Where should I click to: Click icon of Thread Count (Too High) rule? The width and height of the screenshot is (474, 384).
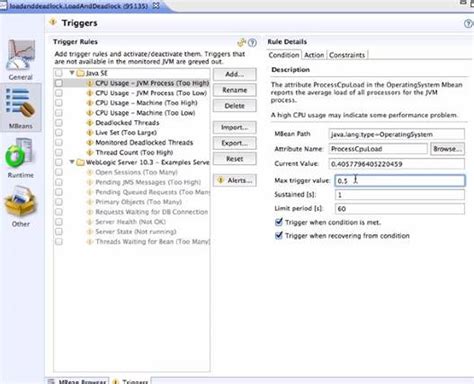(x=89, y=152)
